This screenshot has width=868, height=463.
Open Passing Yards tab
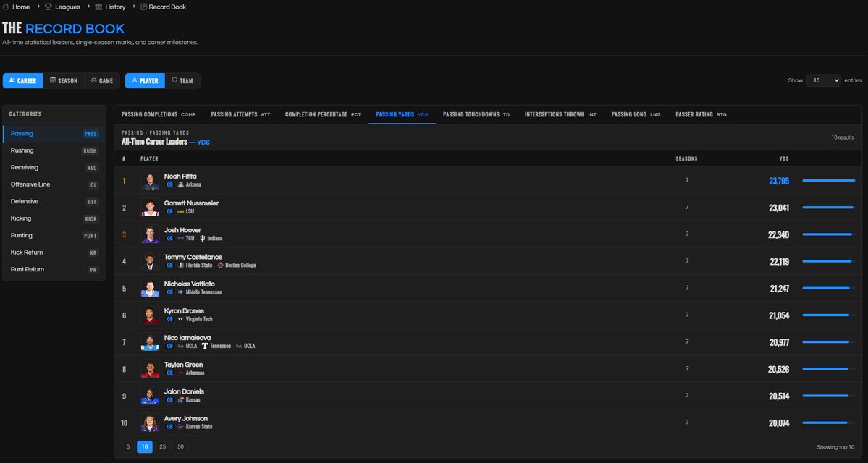402,114
